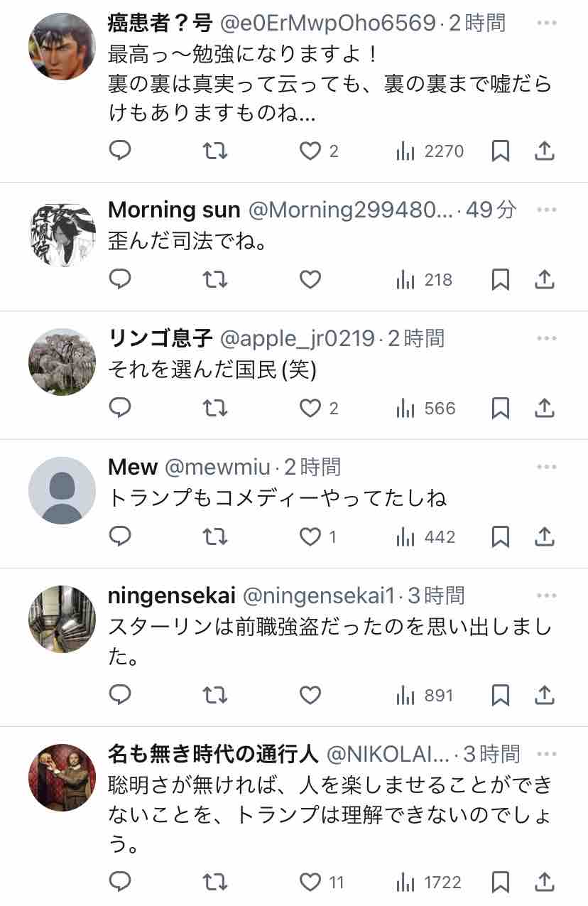Retweet Morning sun's reply

coord(215,280)
